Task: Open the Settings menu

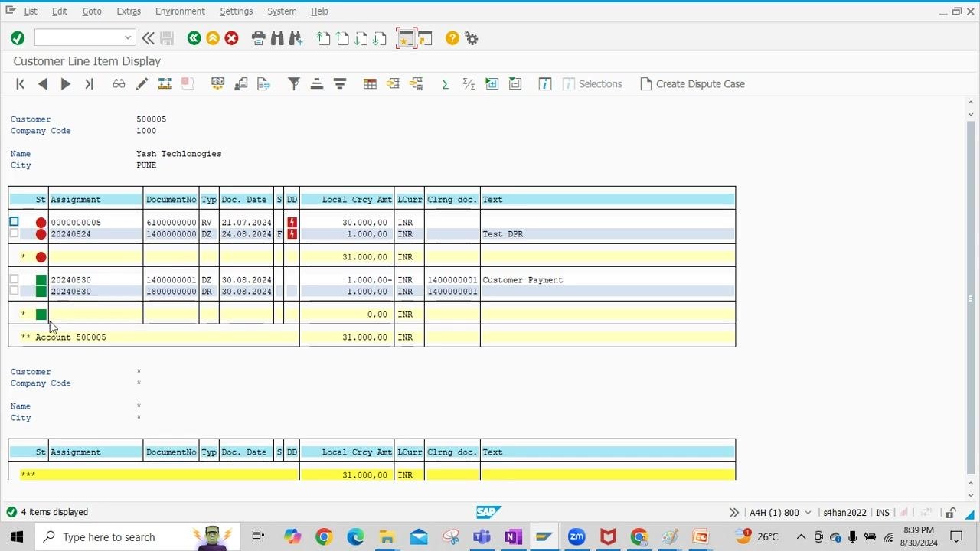Action: point(236,11)
